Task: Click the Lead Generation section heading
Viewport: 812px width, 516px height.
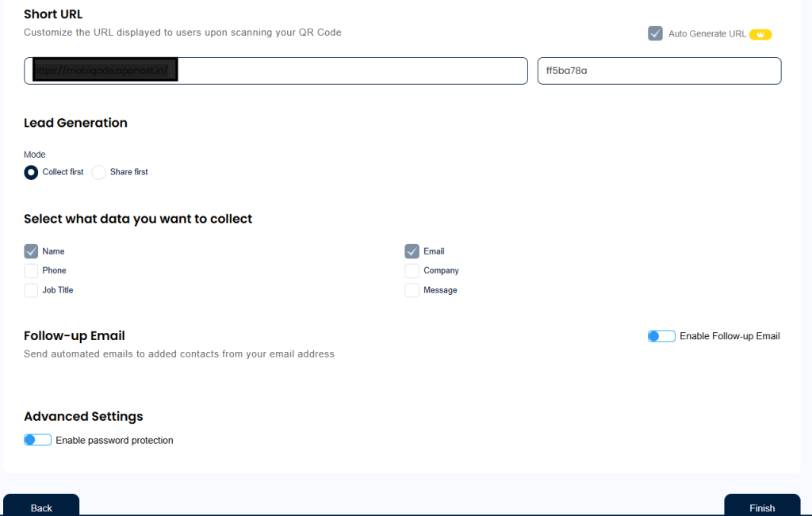Action: click(75, 123)
